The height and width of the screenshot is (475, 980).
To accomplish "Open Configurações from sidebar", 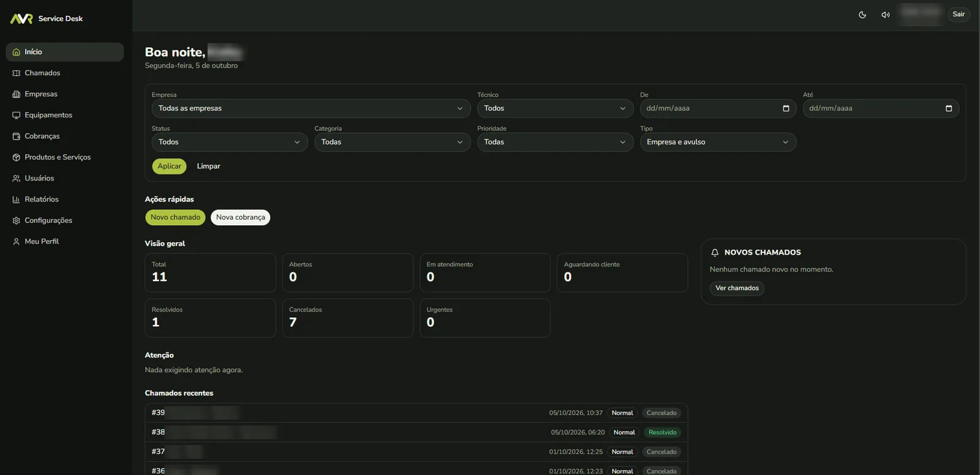I will [x=65, y=220].
